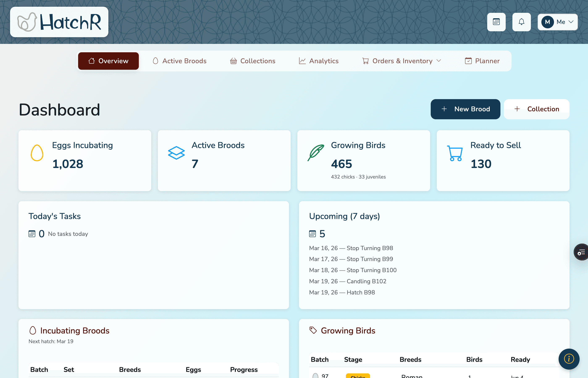588x378 pixels.
Task: Click the egg icon on Eggs Incubating card
Action: pyautogui.click(x=37, y=153)
